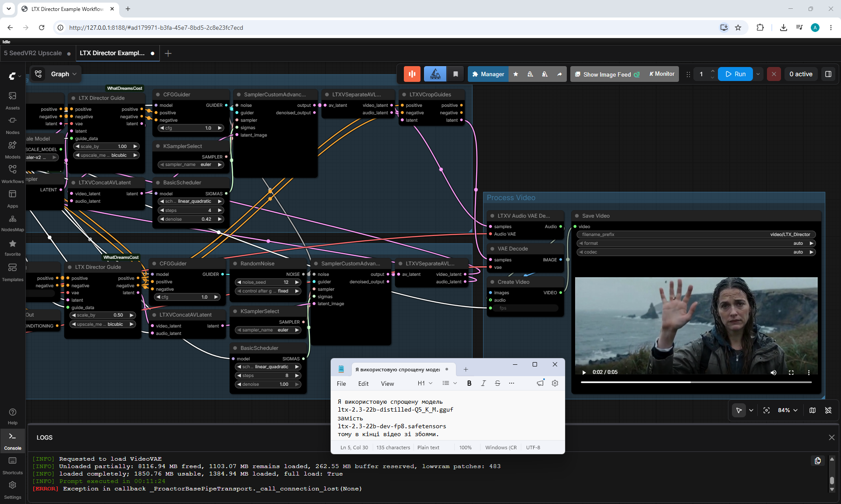Click the share arrow icon beside Manager
The image size is (841, 504).
[559, 74]
